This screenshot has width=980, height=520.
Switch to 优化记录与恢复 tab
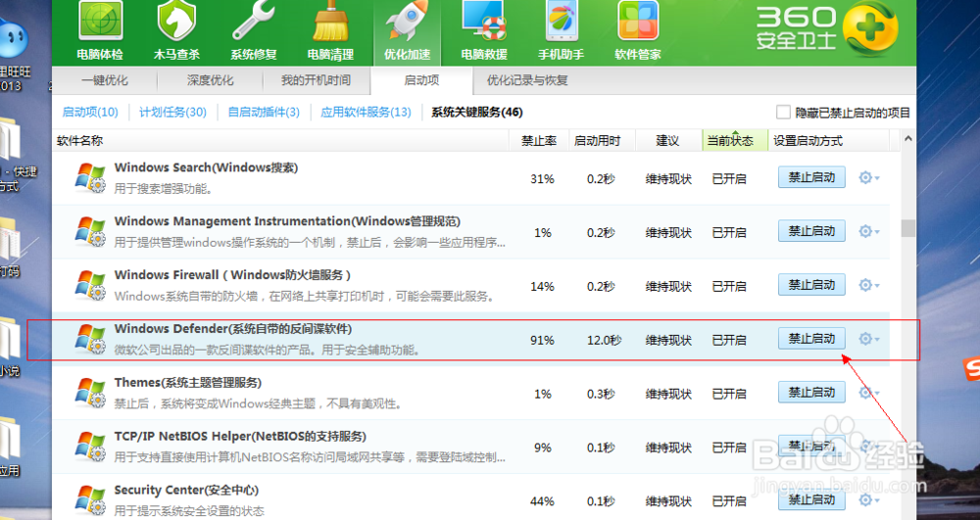click(527, 80)
